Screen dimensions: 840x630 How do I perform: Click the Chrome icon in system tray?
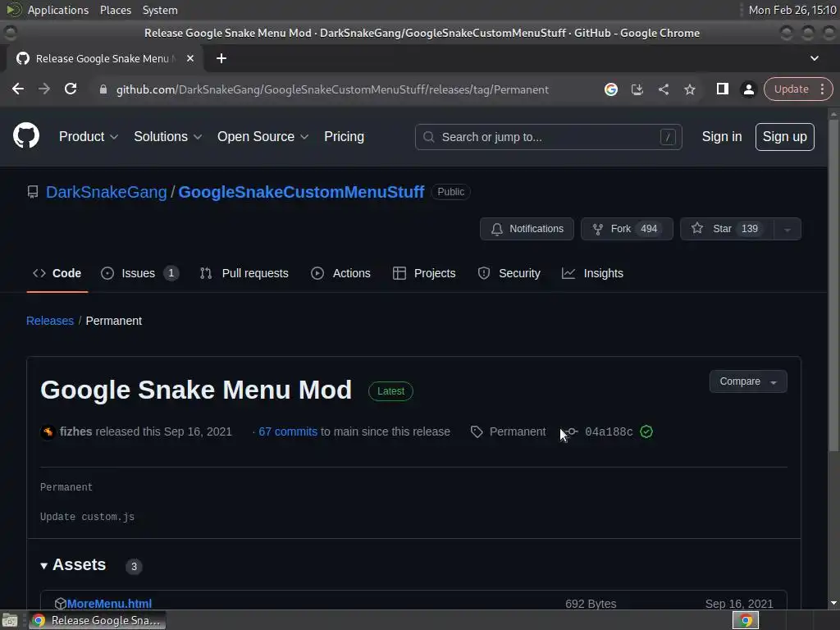point(745,620)
